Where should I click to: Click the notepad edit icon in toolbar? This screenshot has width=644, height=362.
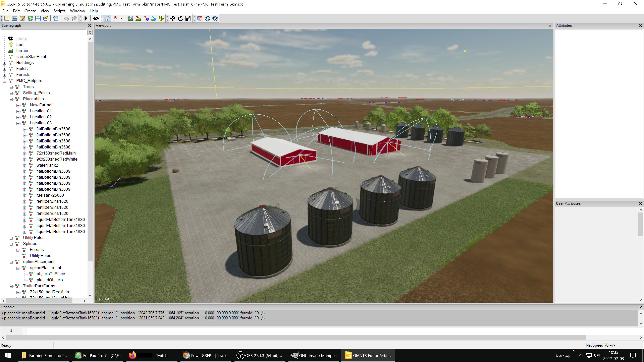[x=22, y=18]
